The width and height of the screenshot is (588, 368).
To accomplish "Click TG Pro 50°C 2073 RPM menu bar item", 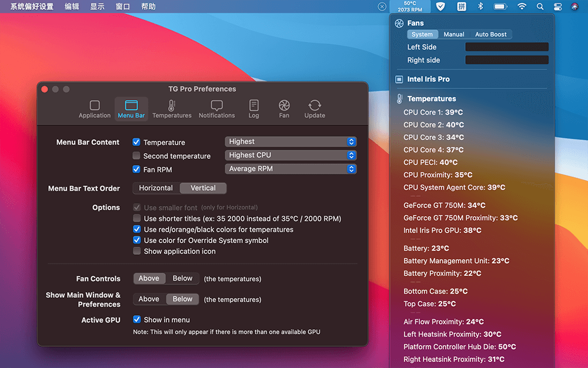I will [410, 6].
